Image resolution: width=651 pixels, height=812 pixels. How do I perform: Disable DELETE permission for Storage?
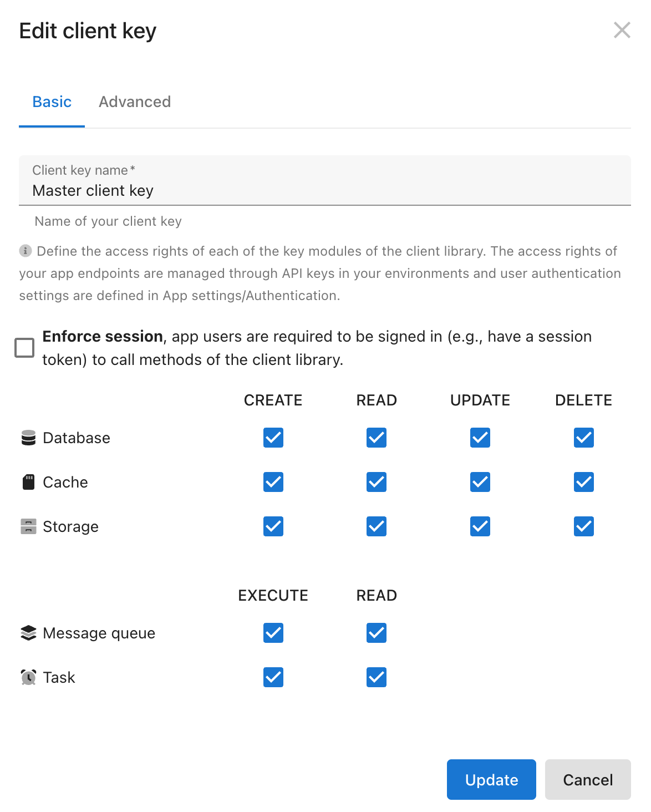click(x=583, y=526)
